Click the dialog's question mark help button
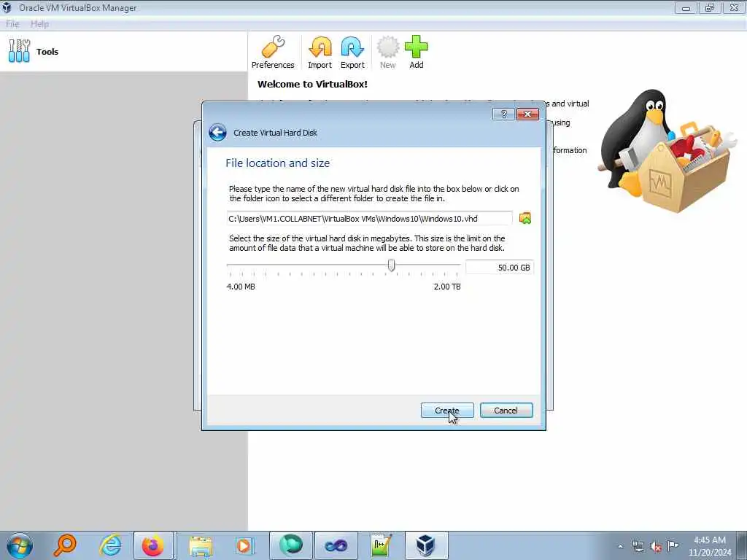747x560 pixels. (x=503, y=114)
